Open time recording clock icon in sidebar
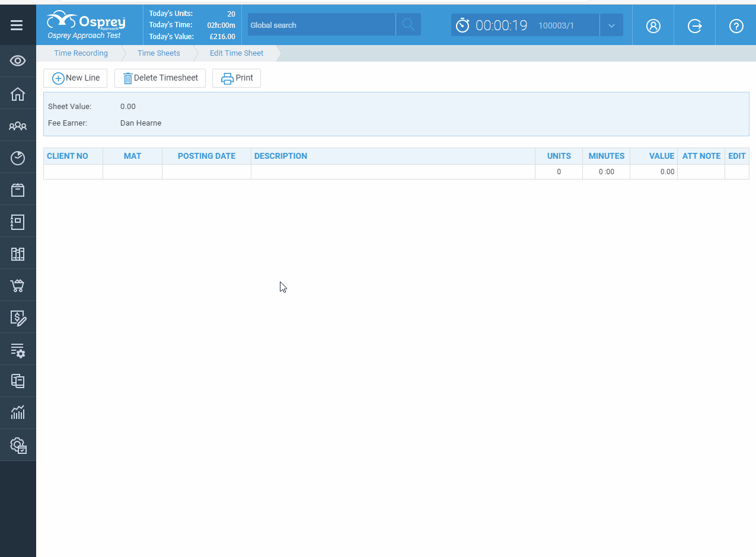The width and height of the screenshot is (756, 557). point(18,158)
